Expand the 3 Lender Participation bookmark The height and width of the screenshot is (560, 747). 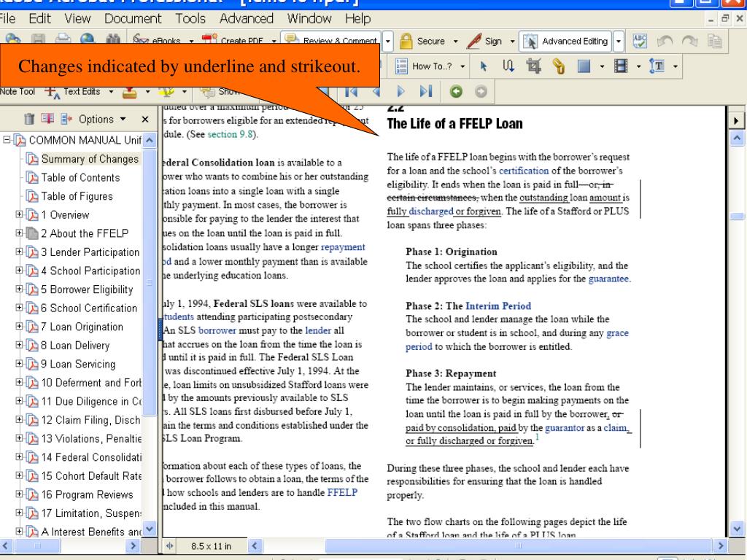(19, 252)
